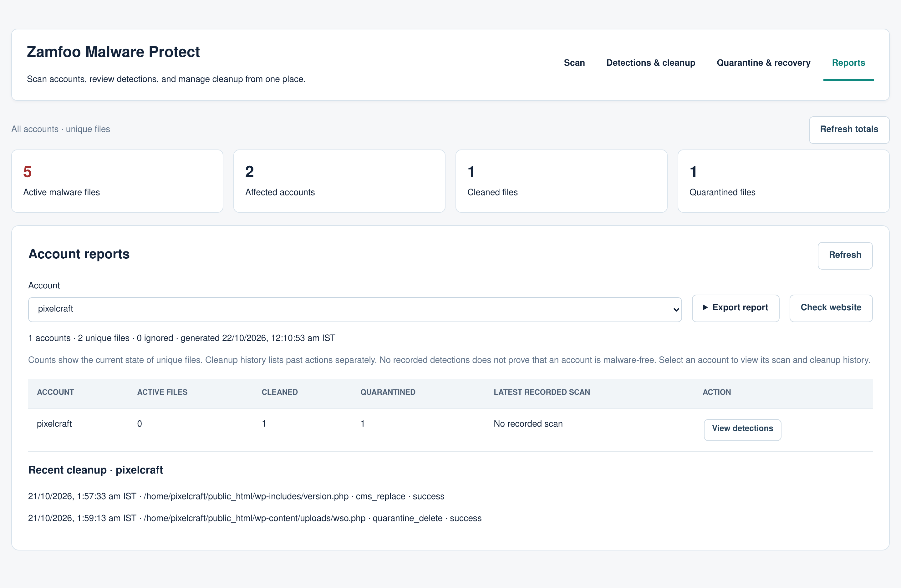Click the Refresh totals button
This screenshot has height=588, width=901.
(x=849, y=129)
